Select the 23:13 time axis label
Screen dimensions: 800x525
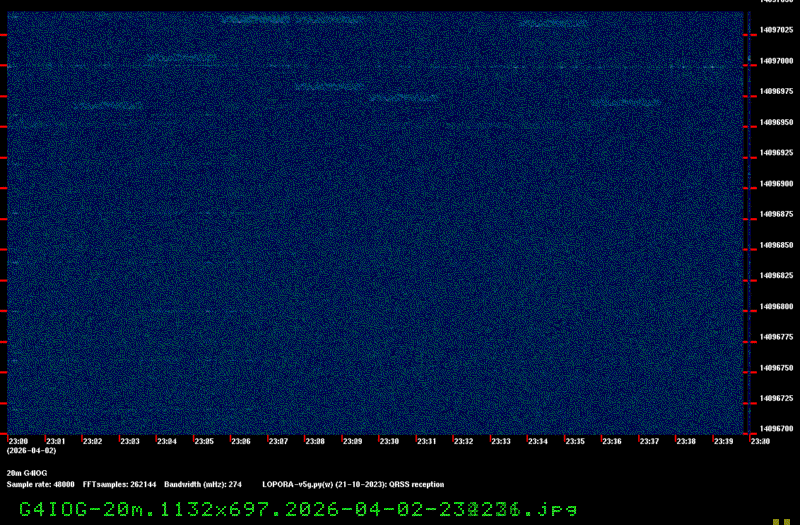(x=501, y=441)
